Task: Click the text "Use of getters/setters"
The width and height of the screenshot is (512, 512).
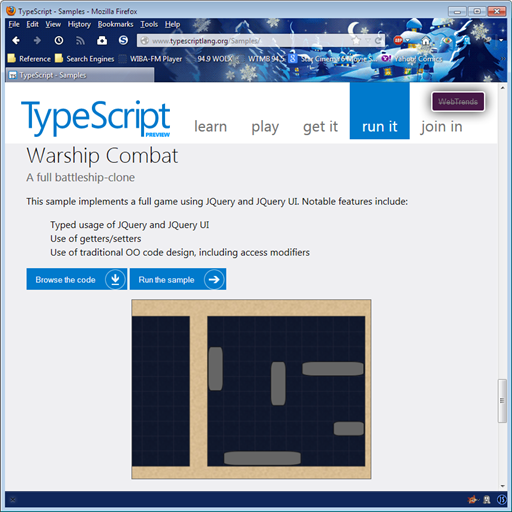Action: (96, 239)
